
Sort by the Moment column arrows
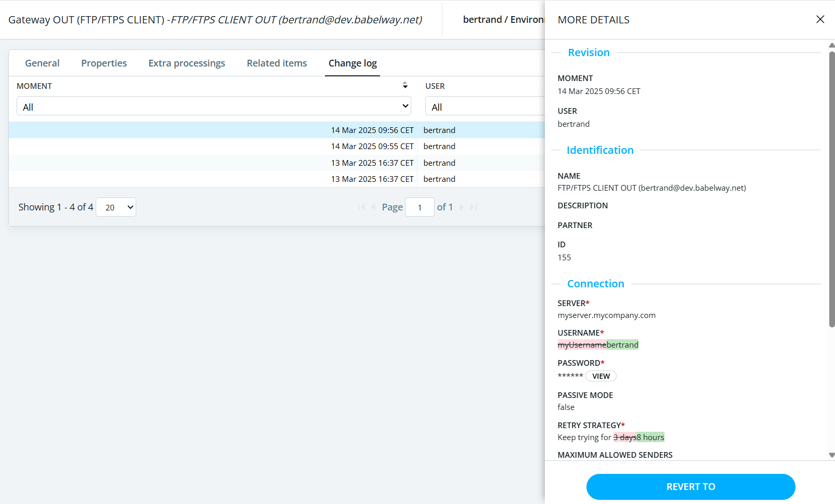click(405, 85)
